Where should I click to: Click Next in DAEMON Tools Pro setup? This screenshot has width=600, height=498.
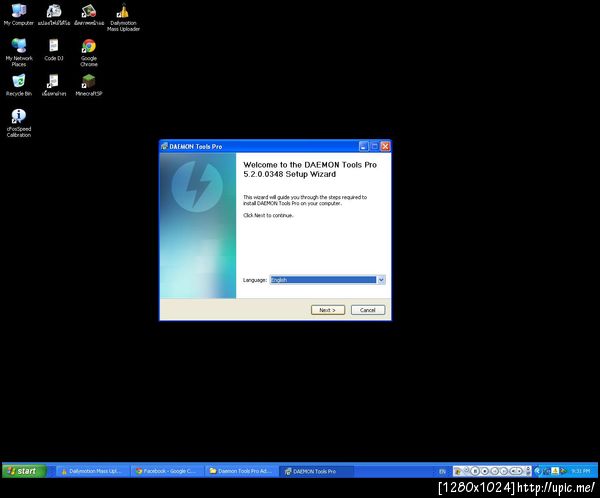(328, 310)
